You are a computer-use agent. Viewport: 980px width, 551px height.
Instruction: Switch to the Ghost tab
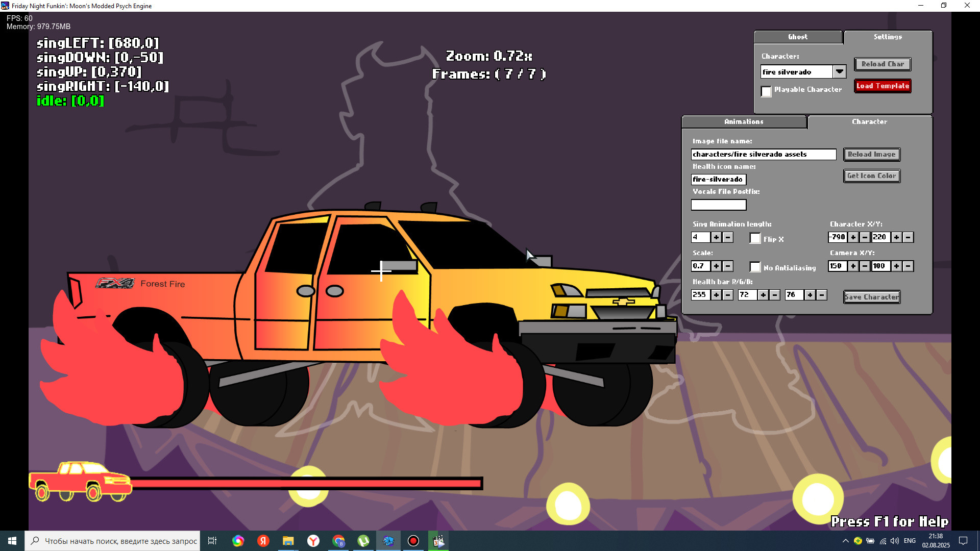[x=797, y=37]
